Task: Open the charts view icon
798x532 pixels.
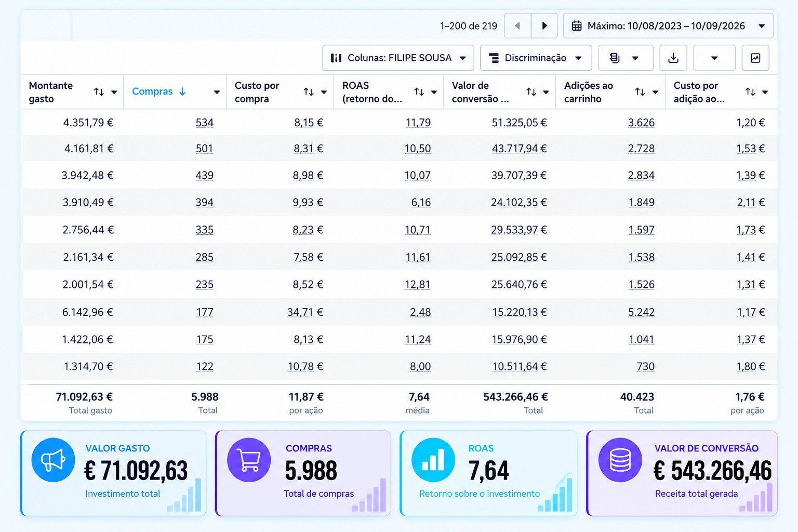Action: tap(755, 58)
